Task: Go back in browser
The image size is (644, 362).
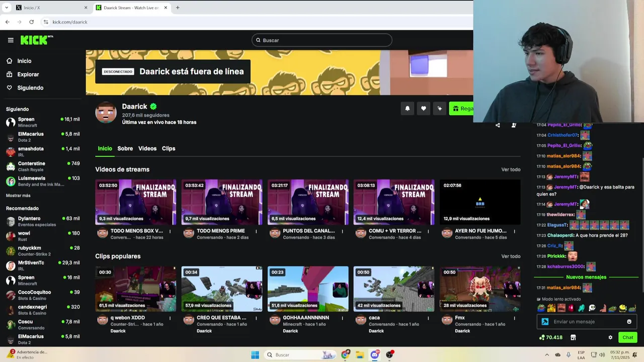Action: pyautogui.click(x=8, y=22)
